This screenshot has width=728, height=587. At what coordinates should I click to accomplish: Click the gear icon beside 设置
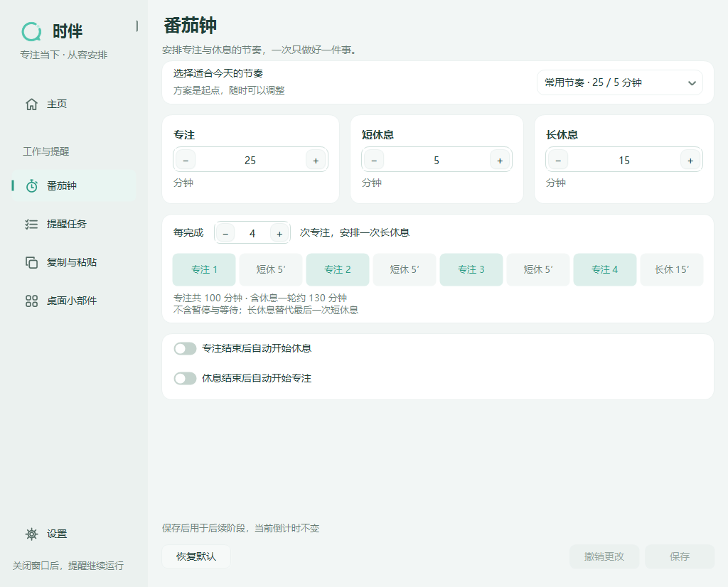(31, 534)
